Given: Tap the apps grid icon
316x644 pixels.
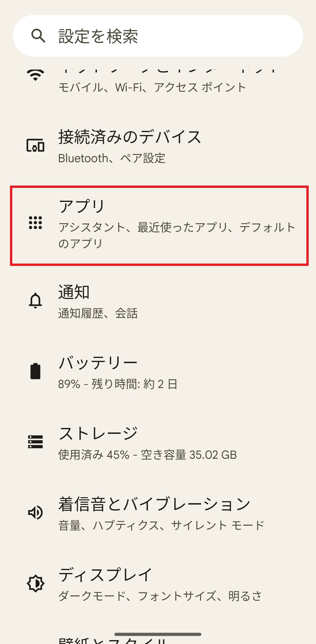Looking at the screenshot, I should point(35,223).
